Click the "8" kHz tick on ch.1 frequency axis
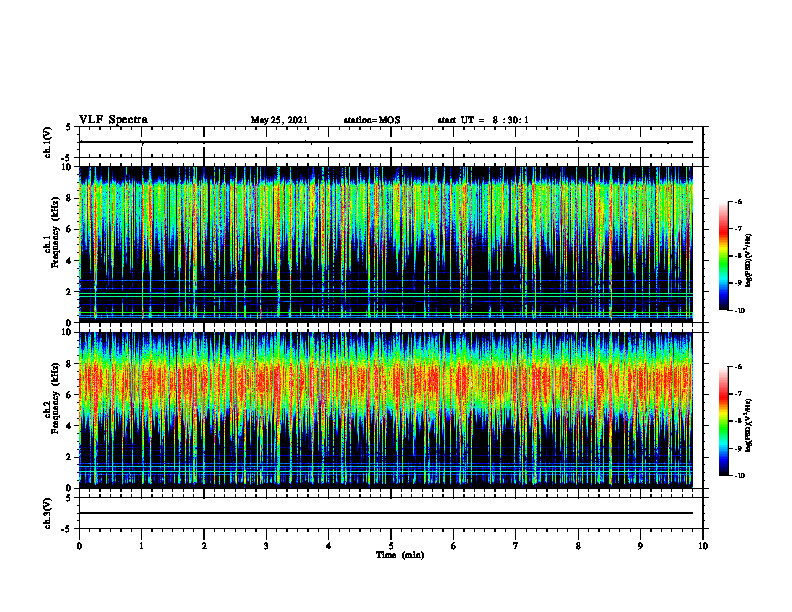 pos(70,198)
